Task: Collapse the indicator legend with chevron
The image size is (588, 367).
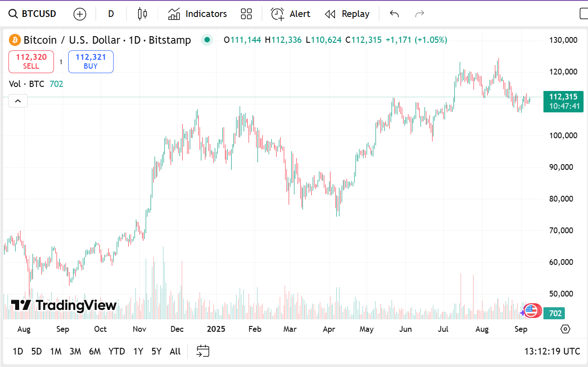Action: coord(18,101)
